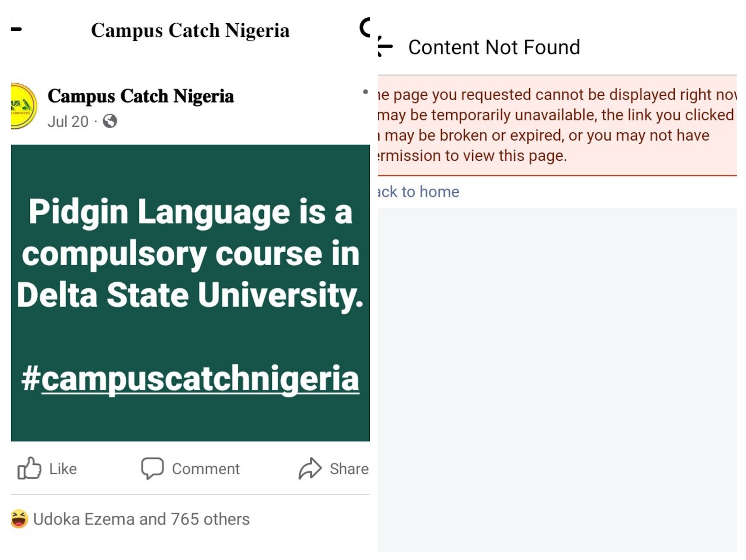
Task: Click the 'Pidgin Language is a' post text
Action: coord(190,212)
